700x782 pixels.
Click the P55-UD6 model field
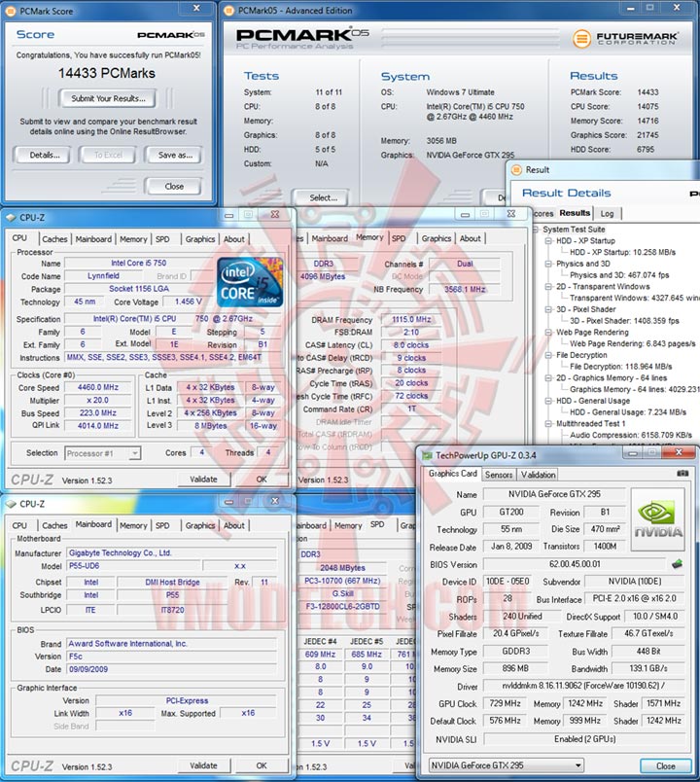pyautogui.click(x=133, y=566)
